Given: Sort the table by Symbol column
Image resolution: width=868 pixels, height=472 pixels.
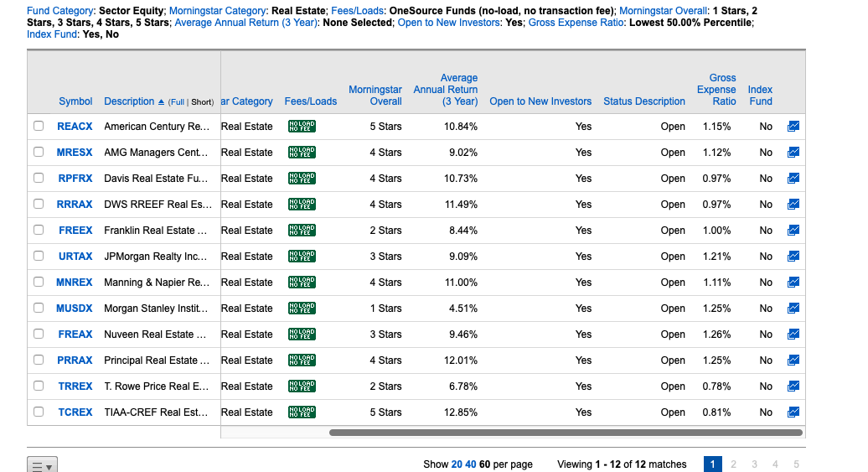Looking at the screenshot, I should 75,101.
